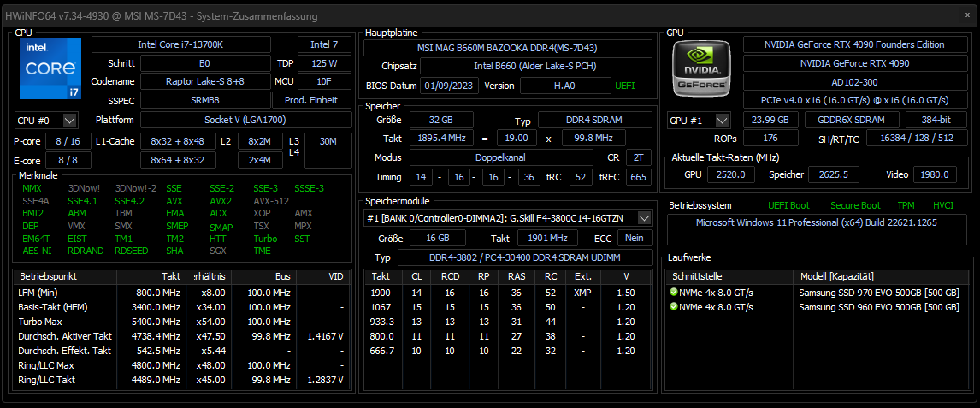Image resolution: width=980 pixels, height=408 pixels.
Task: Click the GPU chip AD102-300
Action: (855, 82)
